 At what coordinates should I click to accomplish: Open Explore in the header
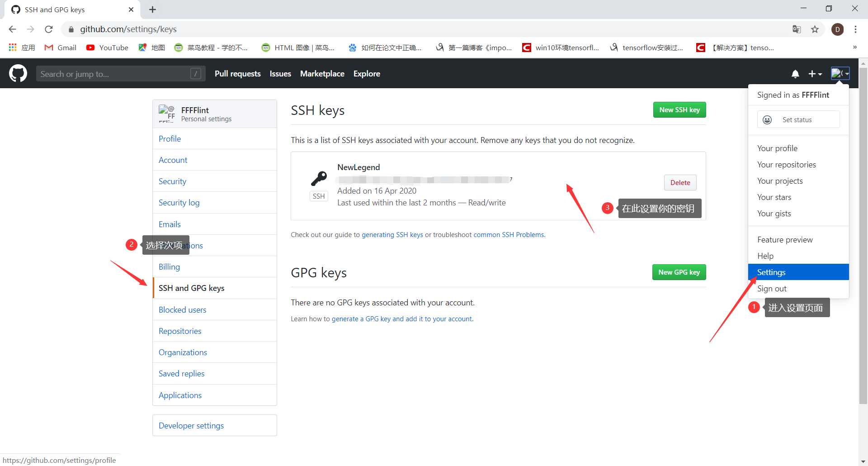pyautogui.click(x=367, y=74)
